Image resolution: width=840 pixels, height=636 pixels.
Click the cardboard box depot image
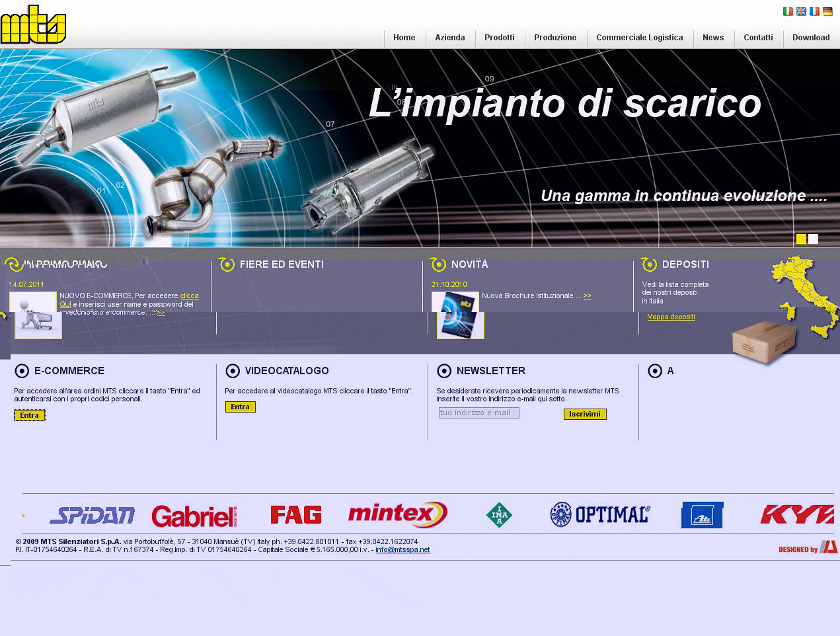765,342
